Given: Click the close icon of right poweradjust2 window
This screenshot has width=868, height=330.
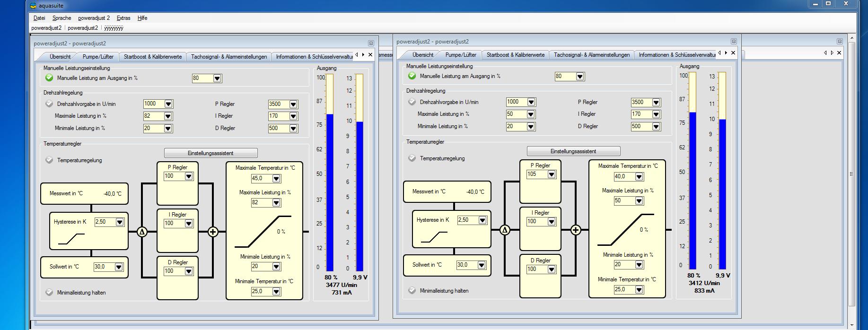Looking at the screenshot, I should [734, 42].
